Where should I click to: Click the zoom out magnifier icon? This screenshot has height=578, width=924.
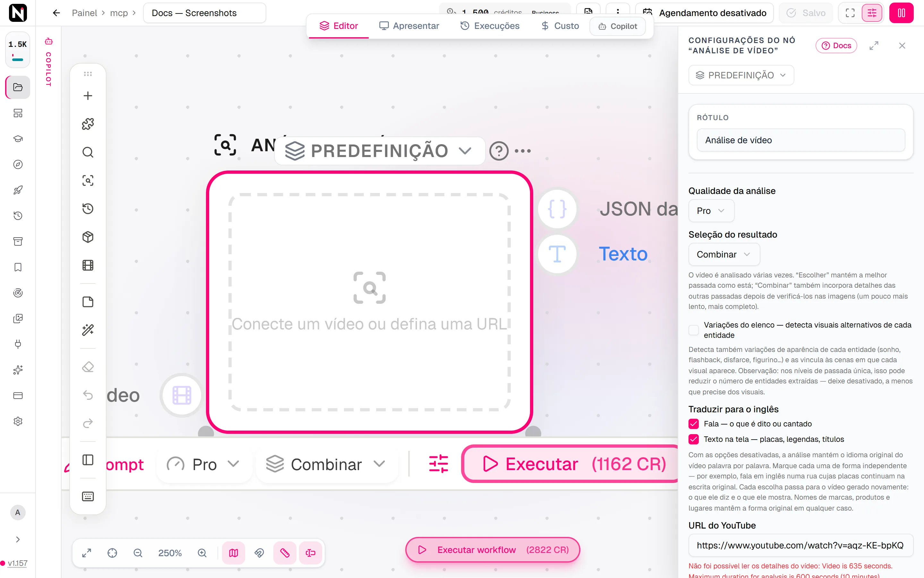[138, 553]
